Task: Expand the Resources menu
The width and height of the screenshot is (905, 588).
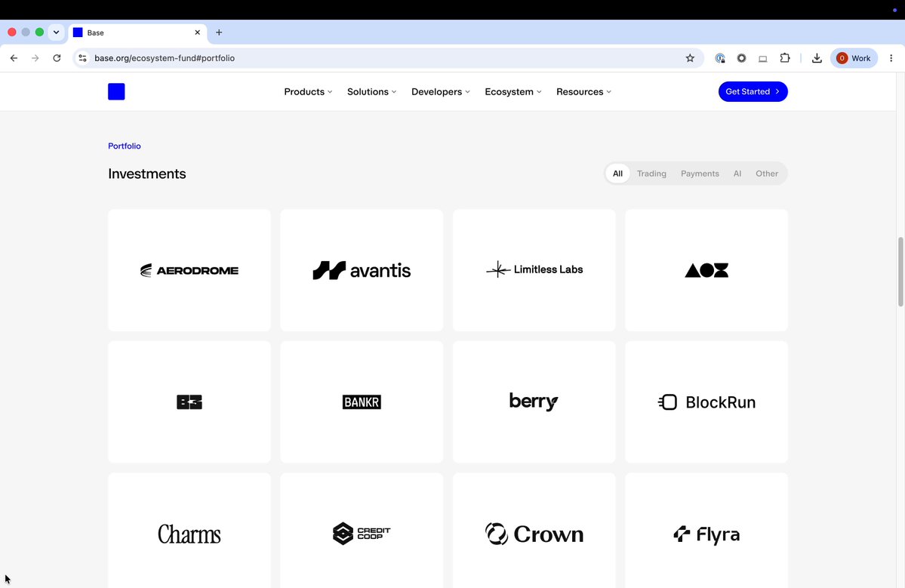Action: pyautogui.click(x=583, y=92)
